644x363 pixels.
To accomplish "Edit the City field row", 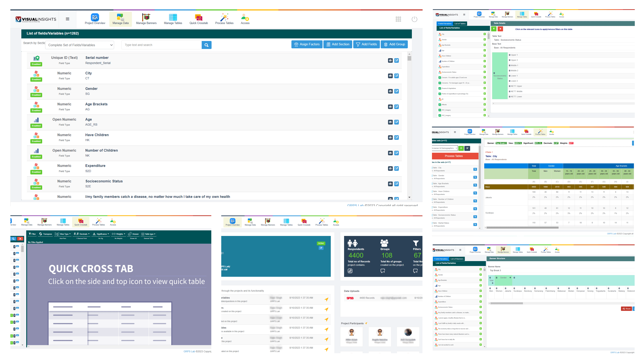I will tap(396, 76).
